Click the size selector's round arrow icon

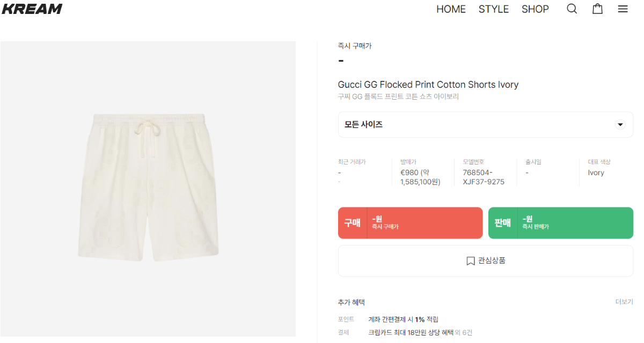coord(620,125)
